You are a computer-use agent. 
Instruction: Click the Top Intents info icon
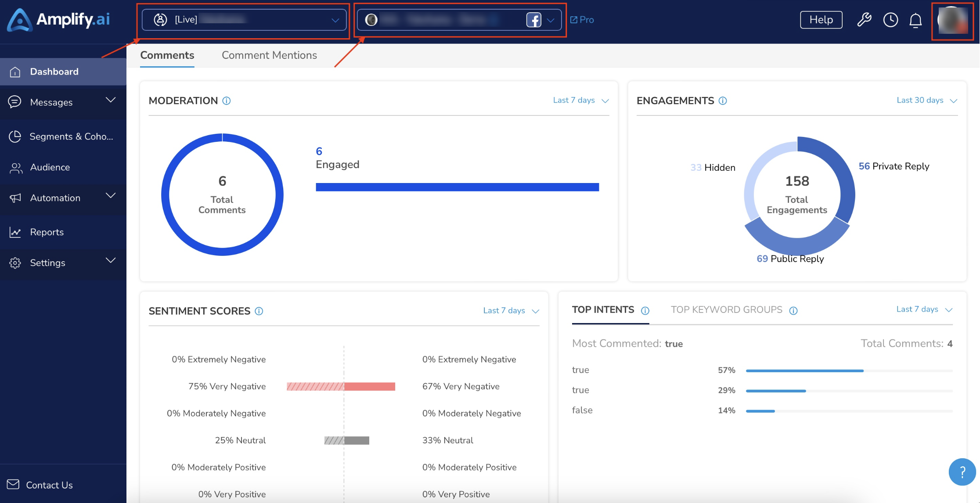645,311
